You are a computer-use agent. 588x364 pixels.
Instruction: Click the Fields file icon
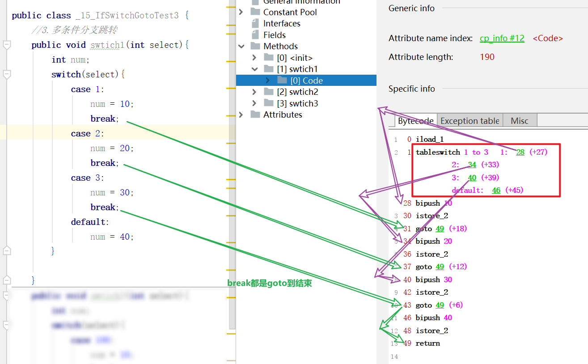click(255, 35)
